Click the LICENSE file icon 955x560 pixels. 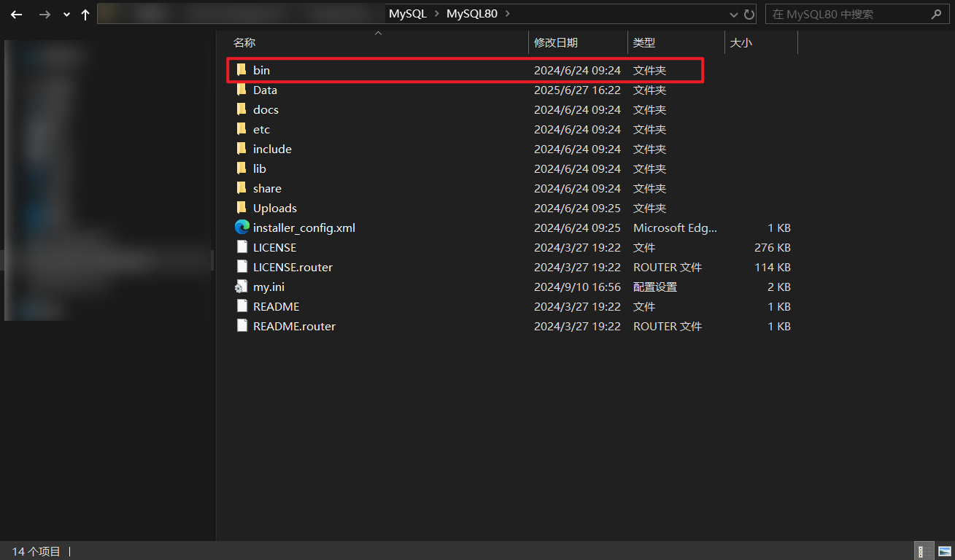[x=242, y=247]
